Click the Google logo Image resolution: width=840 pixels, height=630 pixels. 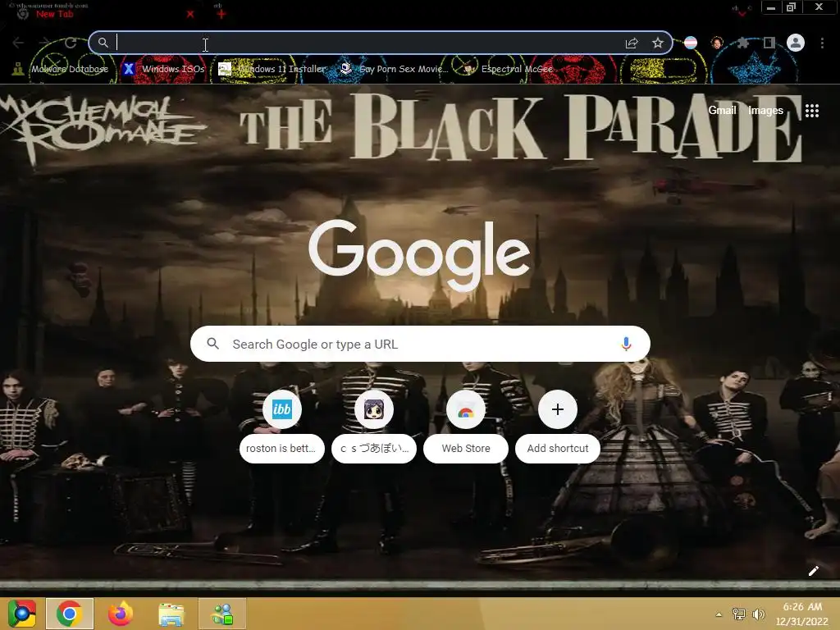[419, 254]
